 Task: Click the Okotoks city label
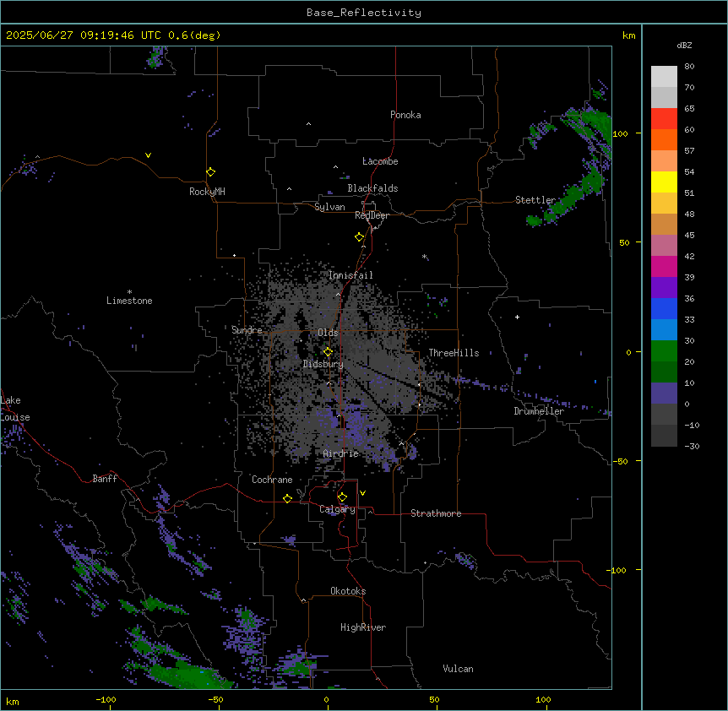tap(348, 591)
